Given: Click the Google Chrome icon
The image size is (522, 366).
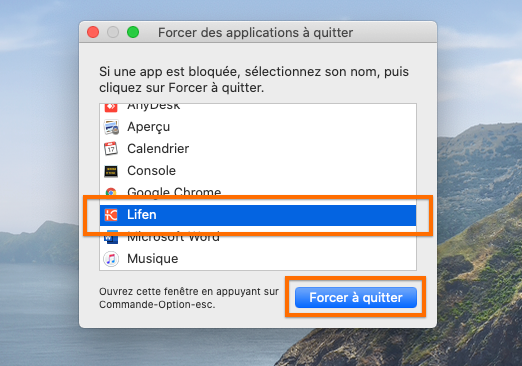Looking at the screenshot, I should tap(111, 191).
